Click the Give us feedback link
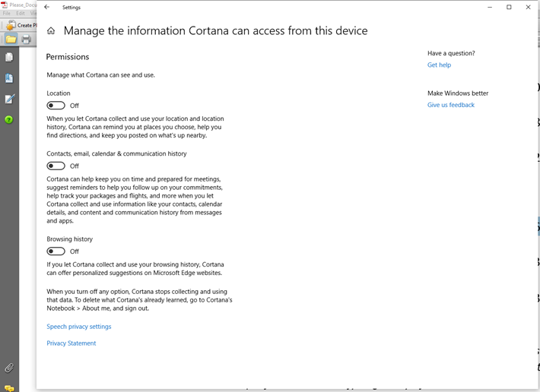 click(451, 105)
